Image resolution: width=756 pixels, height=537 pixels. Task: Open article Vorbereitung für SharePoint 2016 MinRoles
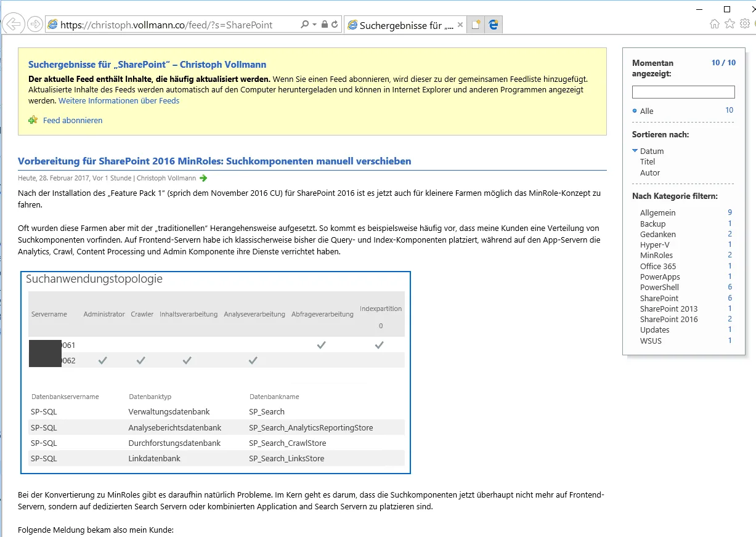coord(214,161)
